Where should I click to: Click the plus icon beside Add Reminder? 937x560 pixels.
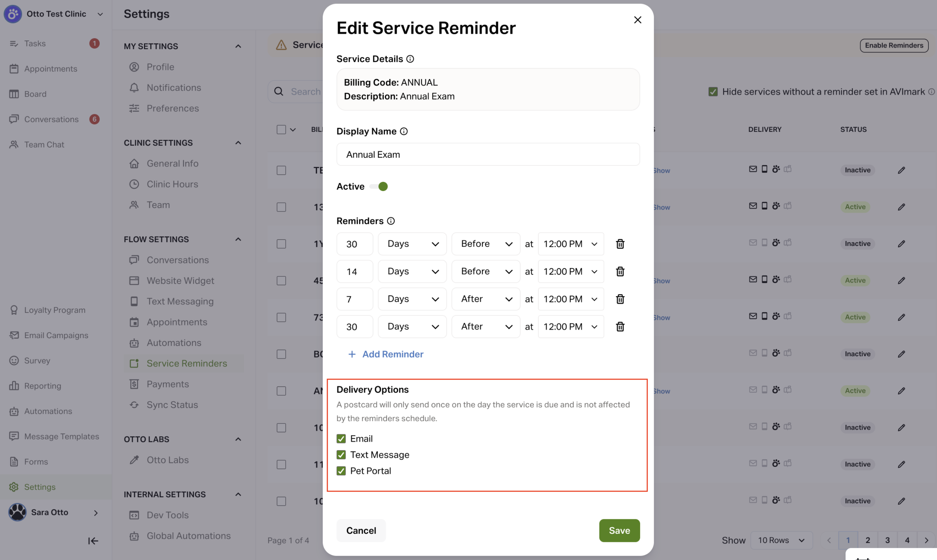[351, 354]
